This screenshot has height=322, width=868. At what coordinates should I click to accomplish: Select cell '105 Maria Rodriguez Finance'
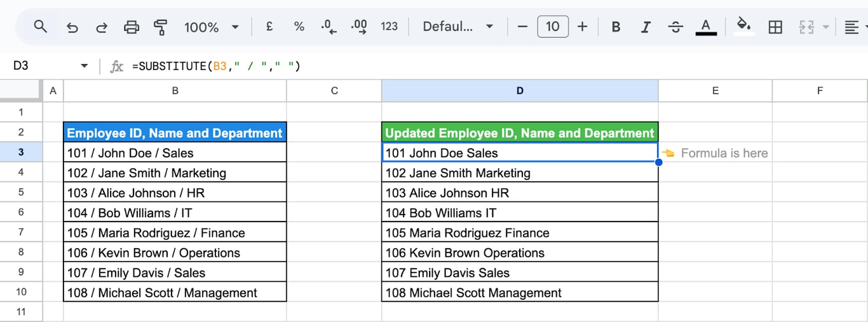pyautogui.click(x=520, y=232)
